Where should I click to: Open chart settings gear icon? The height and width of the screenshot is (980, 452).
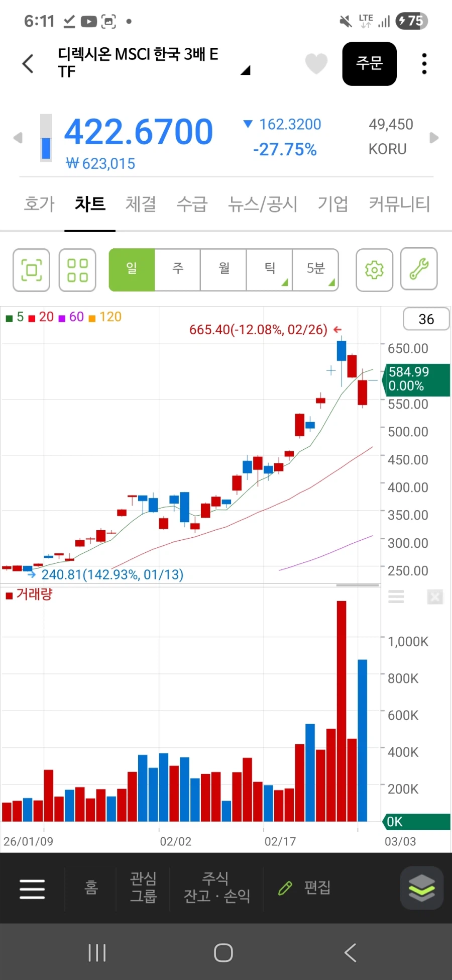click(374, 270)
